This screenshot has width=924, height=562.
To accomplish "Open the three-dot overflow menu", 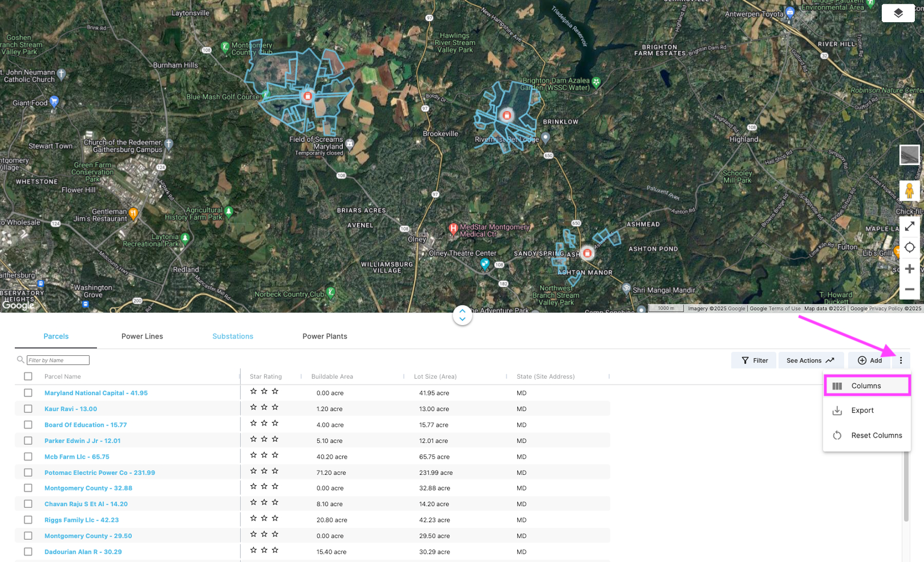I will point(901,360).
